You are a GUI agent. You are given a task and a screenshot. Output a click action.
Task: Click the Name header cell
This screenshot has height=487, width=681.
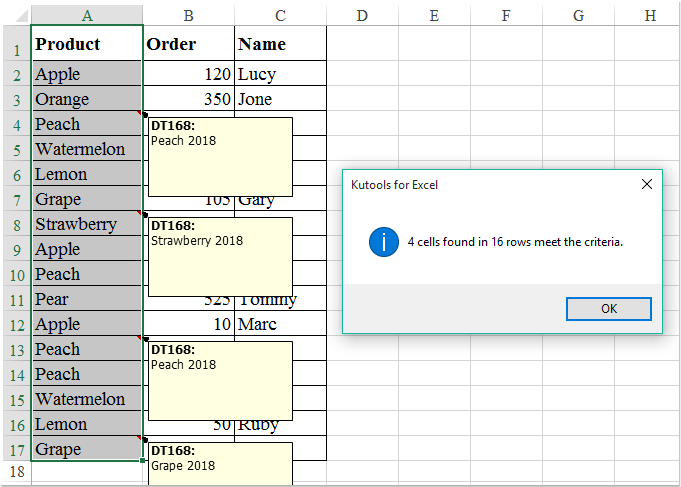pos(280,44)
